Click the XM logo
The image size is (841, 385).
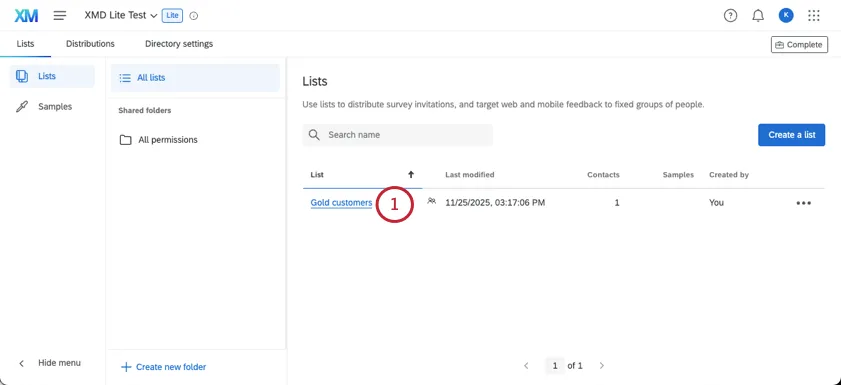click(x=26, y=16)
